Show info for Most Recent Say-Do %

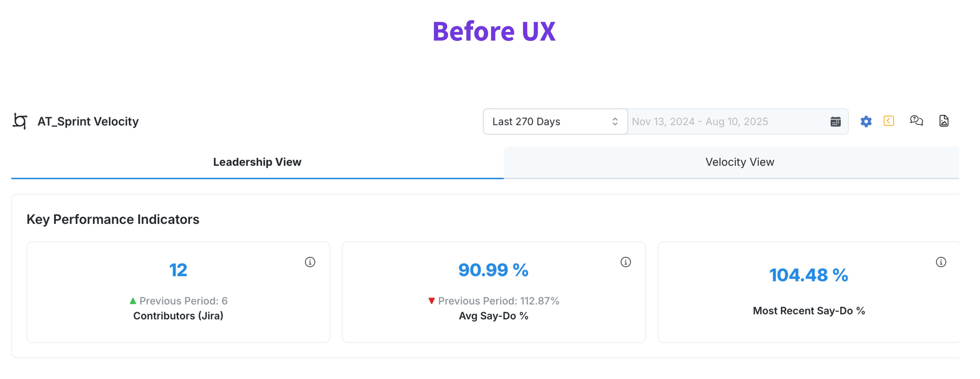coord(941,262)
